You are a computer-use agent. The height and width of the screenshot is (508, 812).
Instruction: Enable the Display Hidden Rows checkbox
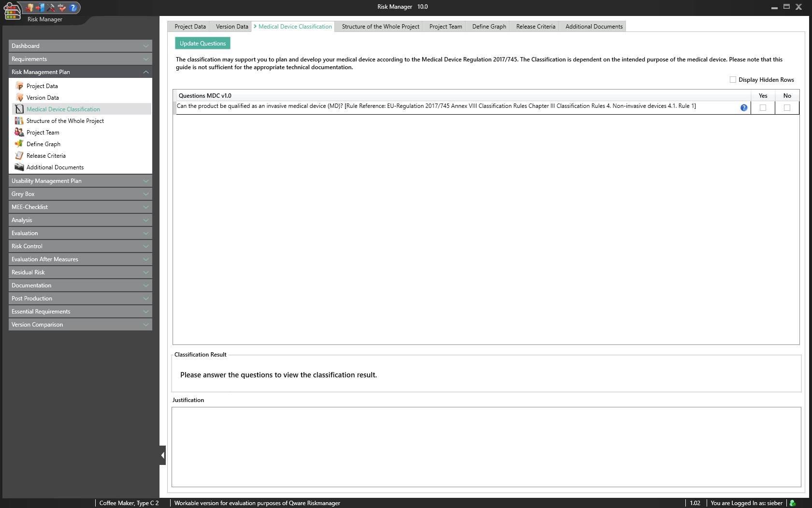tap(733, 79)
